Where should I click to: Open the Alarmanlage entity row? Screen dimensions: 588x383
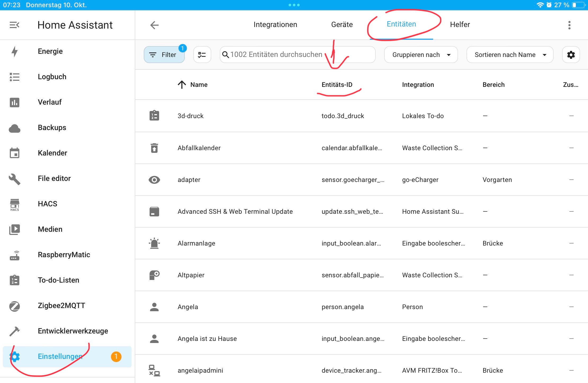[196, 243]
